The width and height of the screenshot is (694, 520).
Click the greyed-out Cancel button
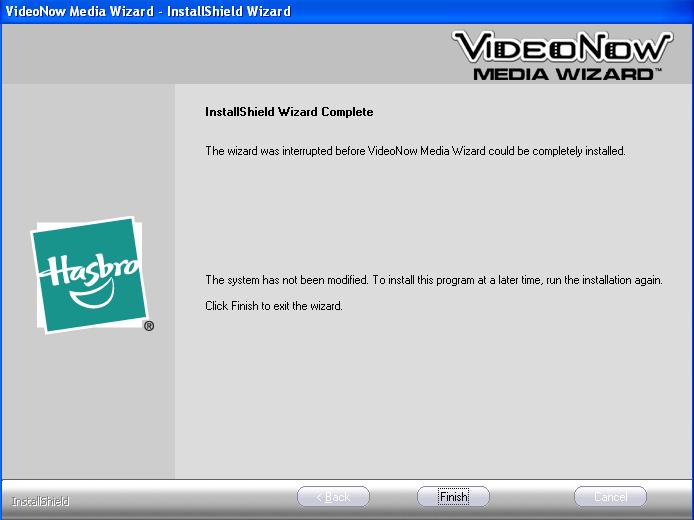pos(610,497)
